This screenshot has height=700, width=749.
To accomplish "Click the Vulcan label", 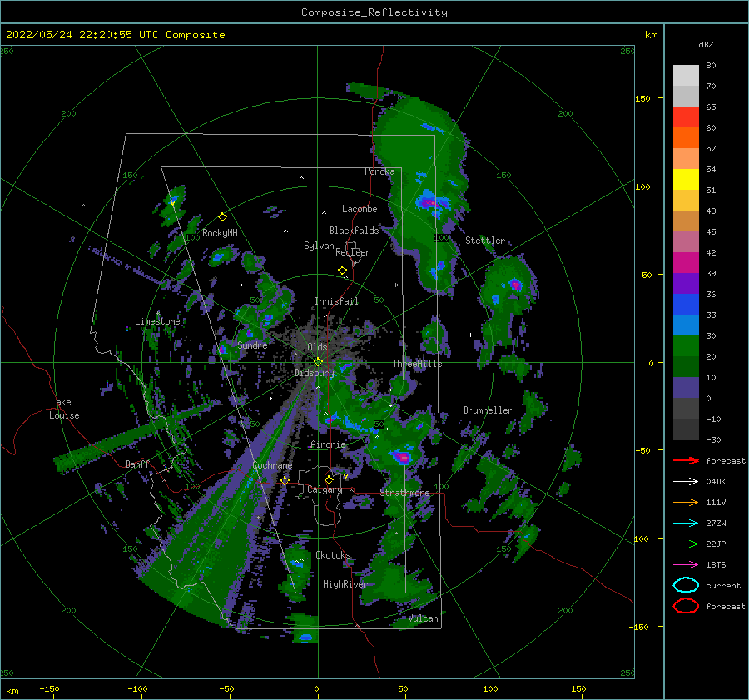I will [x=423, y=618].
